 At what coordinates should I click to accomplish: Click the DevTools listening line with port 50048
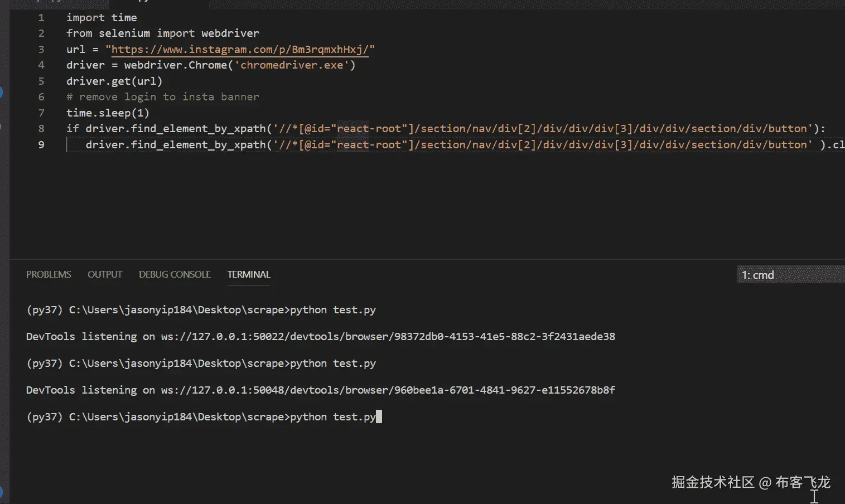320,390
